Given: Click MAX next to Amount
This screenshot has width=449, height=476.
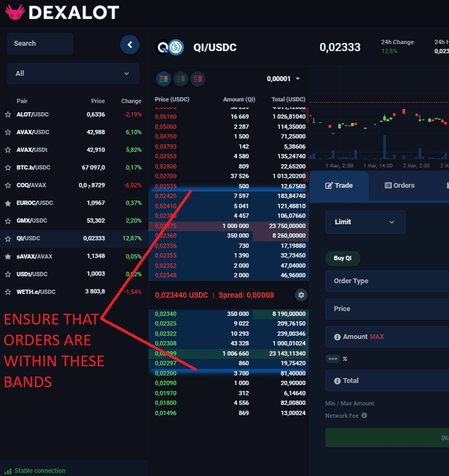Looking at the screenshot, I should coord(377,337).
